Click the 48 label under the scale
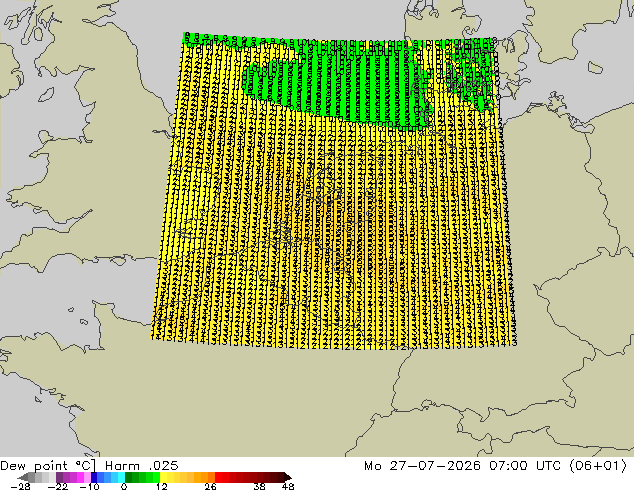634x490 pixels. [x=288, y=486]
